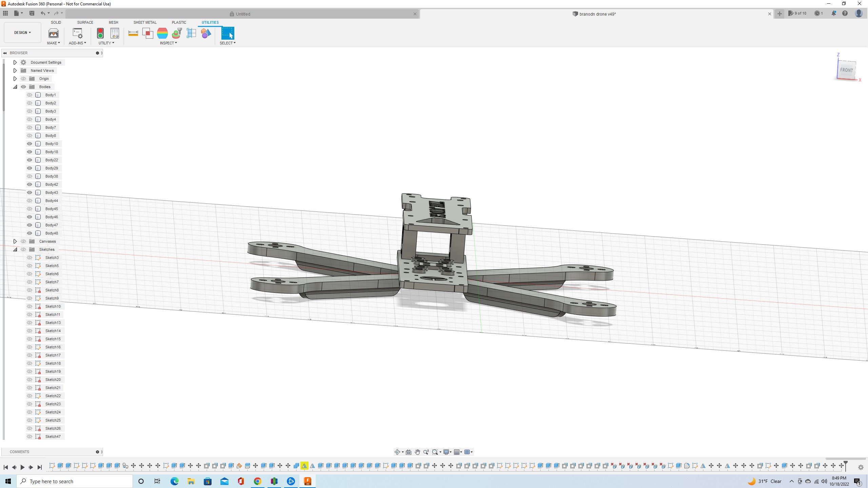This screenshot has width=868, height=488.
Task: Click the Orbit icon in navigation bar
Action: pos(397,452)
